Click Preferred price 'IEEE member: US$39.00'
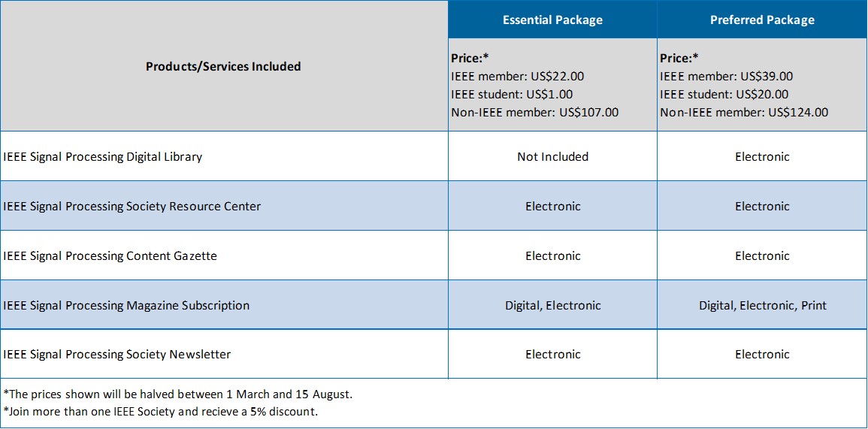The image size is (868, 429). point(726,77)
